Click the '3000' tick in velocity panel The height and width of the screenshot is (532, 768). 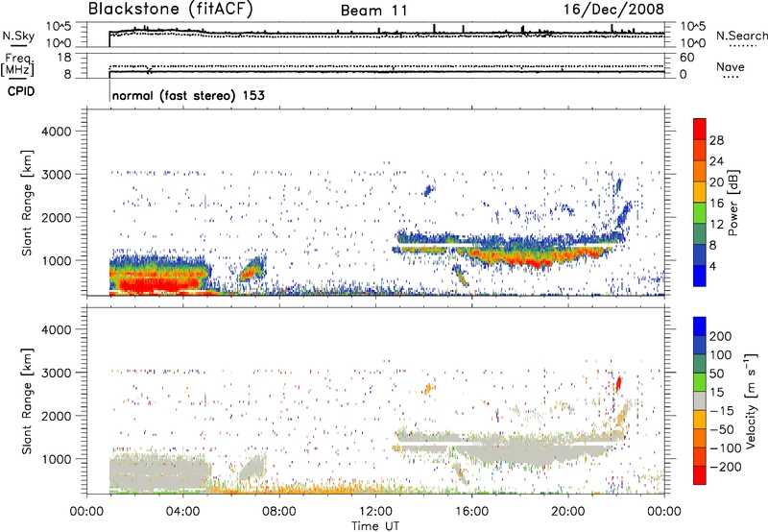coord(56,373)
